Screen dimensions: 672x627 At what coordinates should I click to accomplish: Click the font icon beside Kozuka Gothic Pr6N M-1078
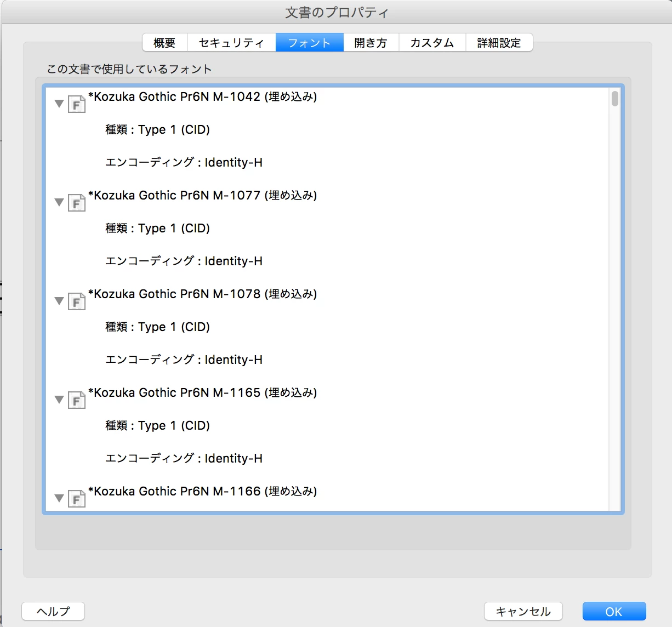pyautogui.click(x=77, y=301)
